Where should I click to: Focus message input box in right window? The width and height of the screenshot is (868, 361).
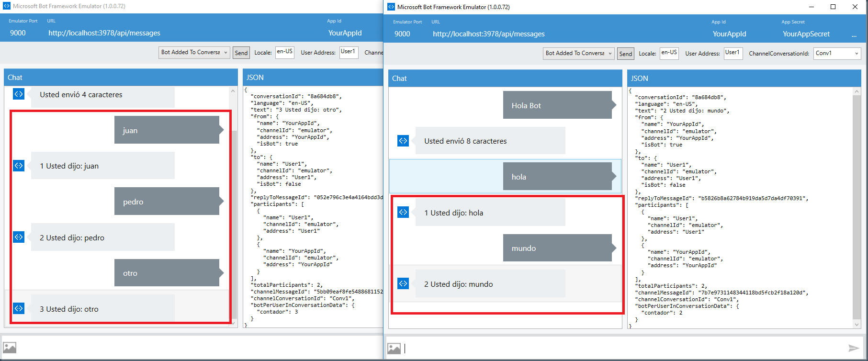click(x=624, y=348)
